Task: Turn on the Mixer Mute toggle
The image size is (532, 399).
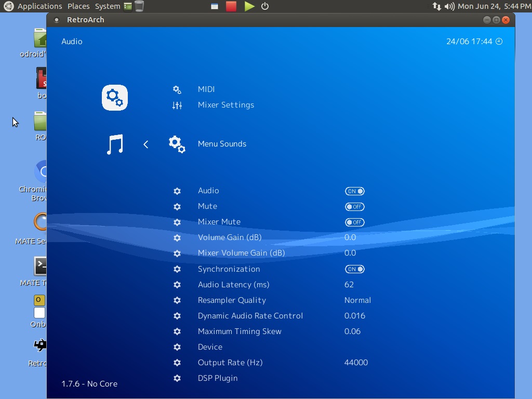Action: click(354, 222)
